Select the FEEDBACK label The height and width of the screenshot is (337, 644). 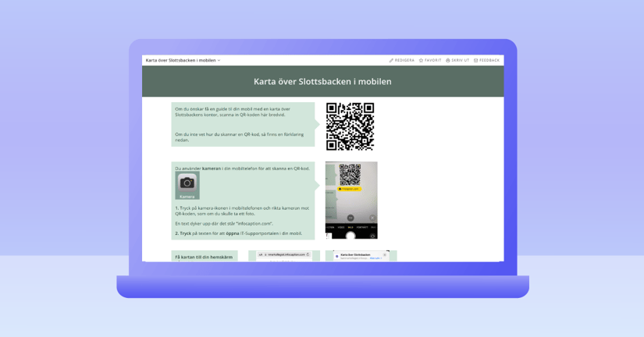[489, 60]
